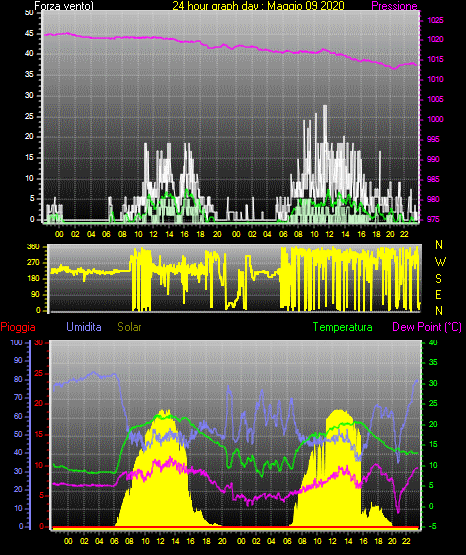Viewport: 466px width, 555px height.
Task: Click the 'Forza vento)' legend label
Action: [x=64, y=6]
